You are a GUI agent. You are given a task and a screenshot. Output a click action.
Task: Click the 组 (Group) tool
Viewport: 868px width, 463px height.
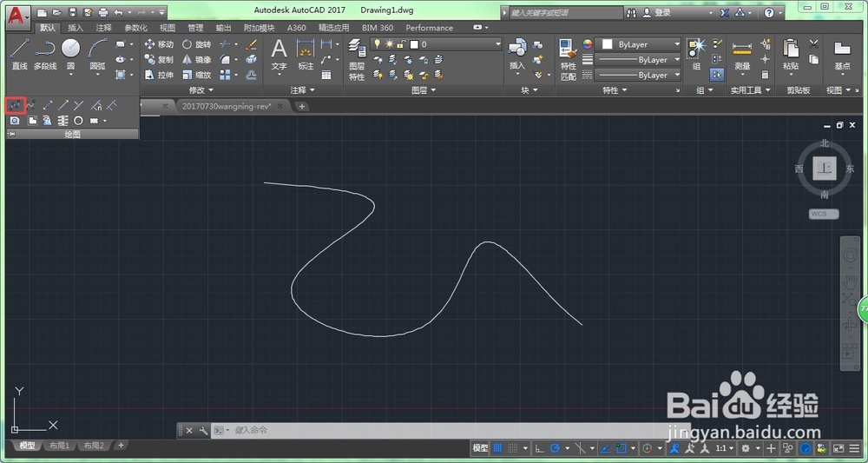tap(696, 54)
